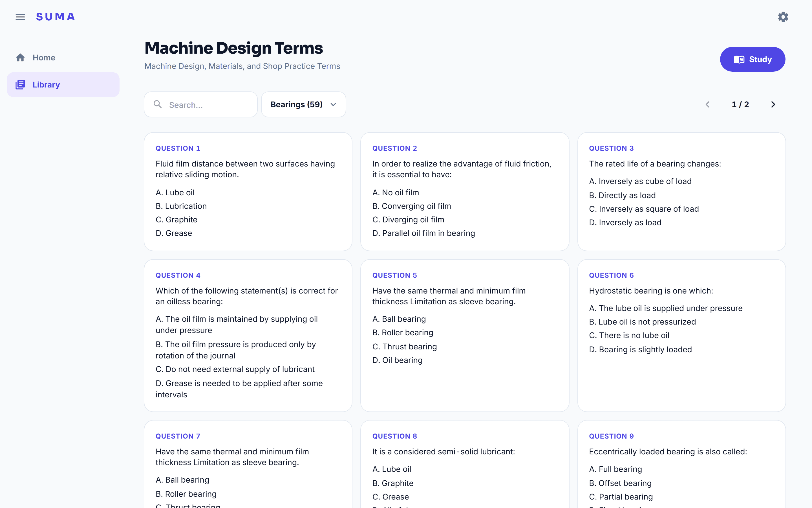Select C. Inversely as square of load
The height and width of the screenshot is (508, 812).
click(644, 209)
